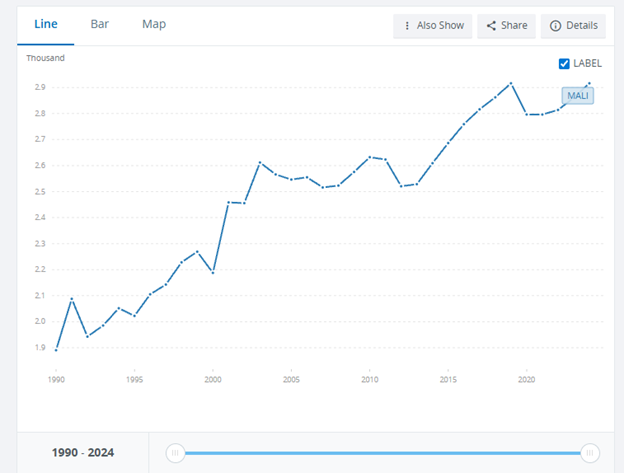The width and height of the screenshot is (624, 473).
Task: Click the info icon on Details
Action: point(555,26)
